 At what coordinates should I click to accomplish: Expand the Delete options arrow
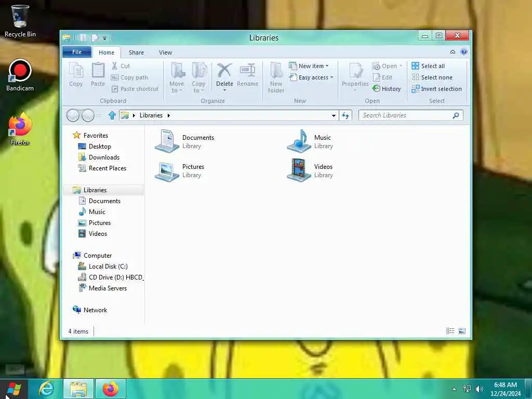(224, 90)
